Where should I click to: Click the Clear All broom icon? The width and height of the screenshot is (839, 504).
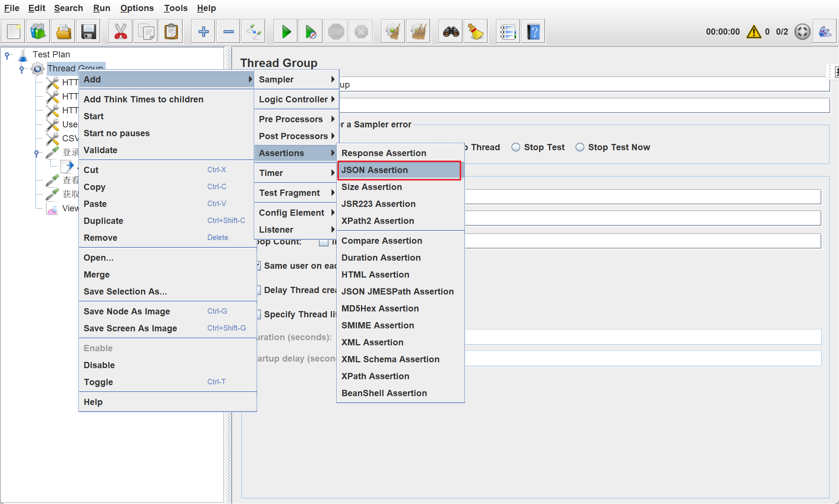pos(418,32)
